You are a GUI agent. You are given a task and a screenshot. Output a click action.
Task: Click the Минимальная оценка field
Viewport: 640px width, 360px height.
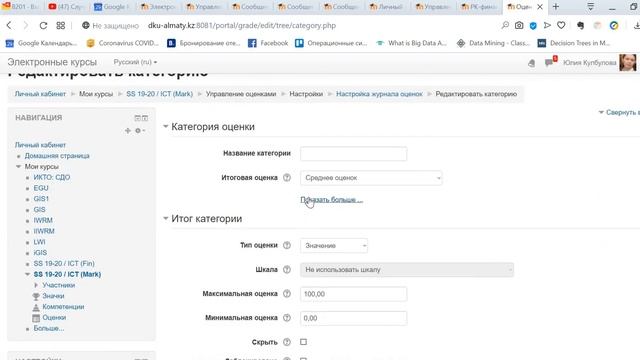(353, 318)
